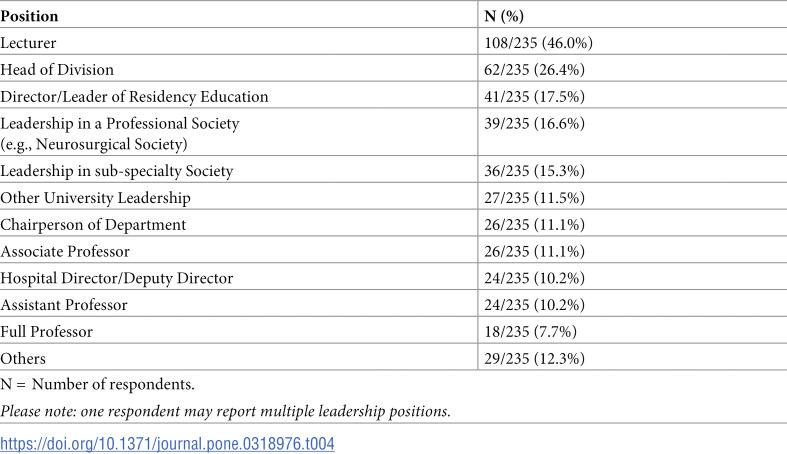Select the Position column header
Image resolution: width=787 pixels, height=454 pixels.
click(x=29, y=16)
